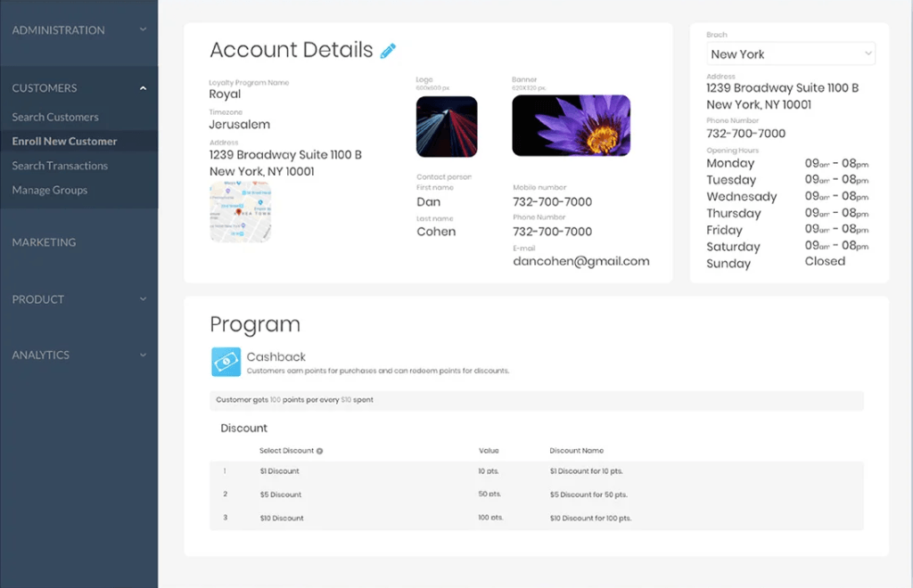Open the map preview under the address
This screenshot has width=913, height=588.
(x=240, y=210)
